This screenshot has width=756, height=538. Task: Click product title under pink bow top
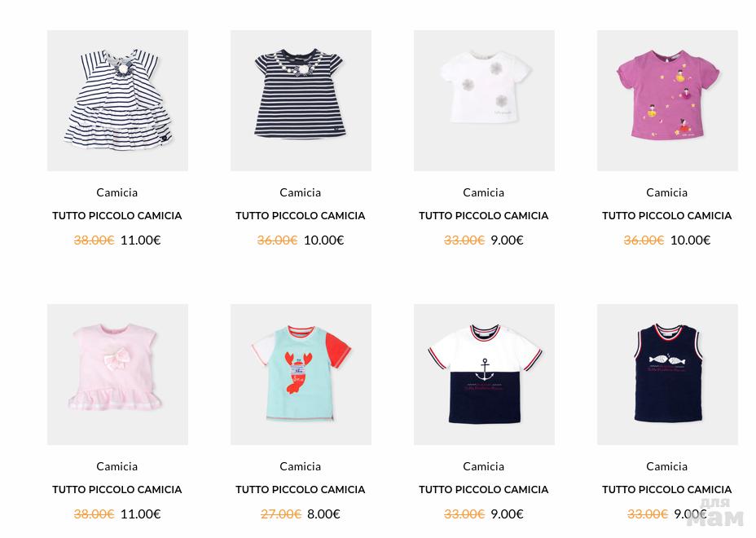pos(117,490)
